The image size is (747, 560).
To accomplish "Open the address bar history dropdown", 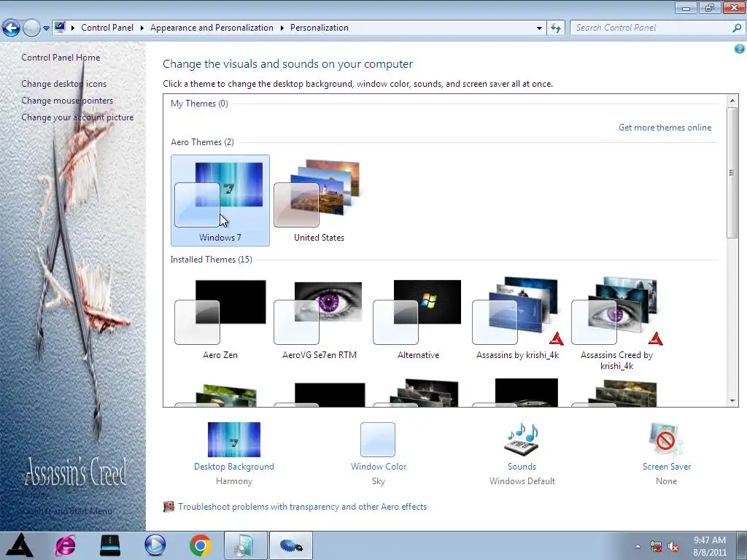I will 539,28.
